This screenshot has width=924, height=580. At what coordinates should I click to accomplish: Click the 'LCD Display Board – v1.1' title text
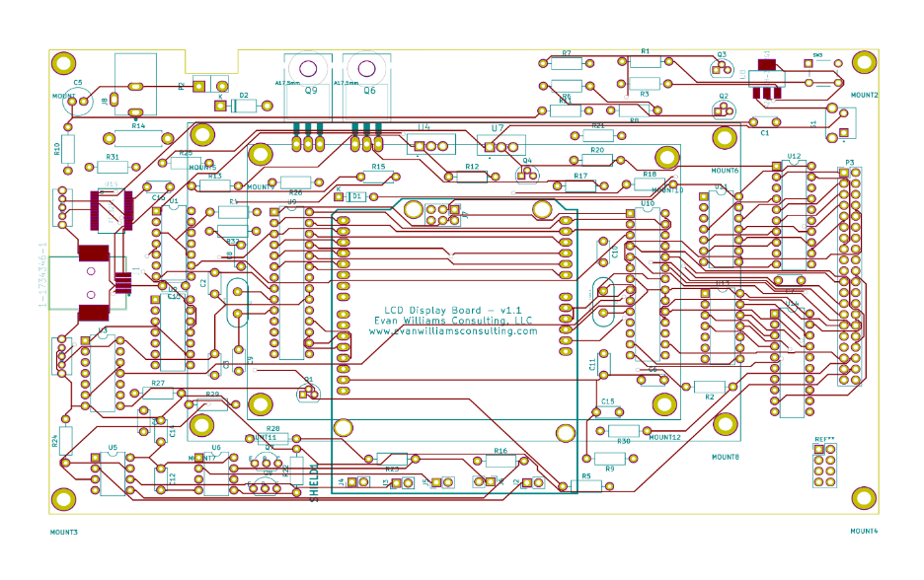(452, 311)
